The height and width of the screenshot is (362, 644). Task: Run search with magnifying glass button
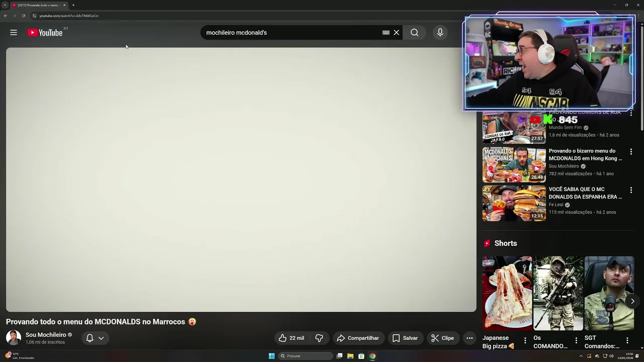(x=415, y=33)
